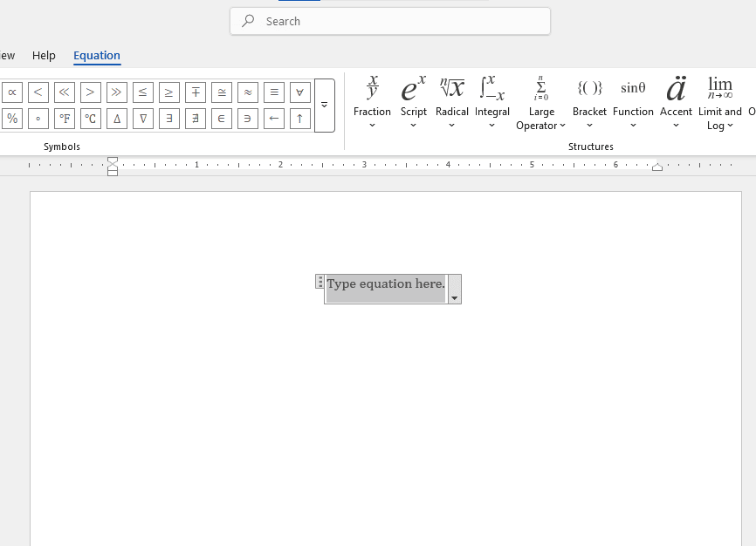The width and height of the screenshot is (756, 546).
Task: Insert the plain degree symbol
Action: (x=38, y=119)
